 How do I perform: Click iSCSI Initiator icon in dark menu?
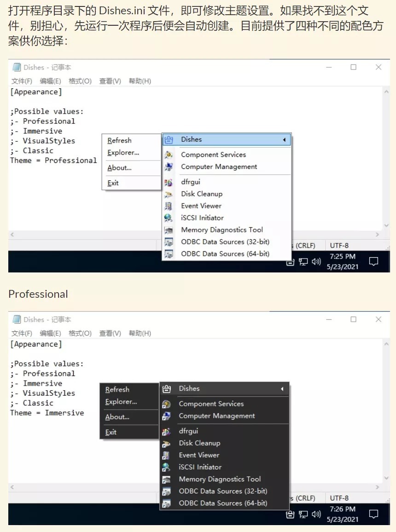tap(167, 467)
